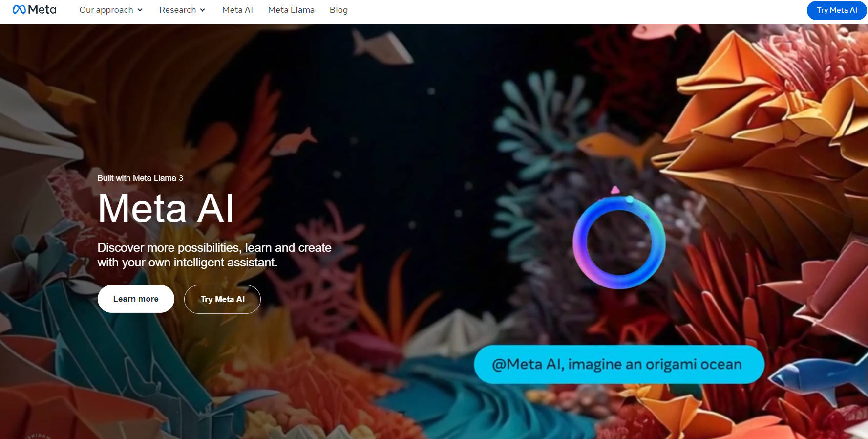Open Meta Llama navigation link
The width and height of the screenshot is (868, 439).
291,10
